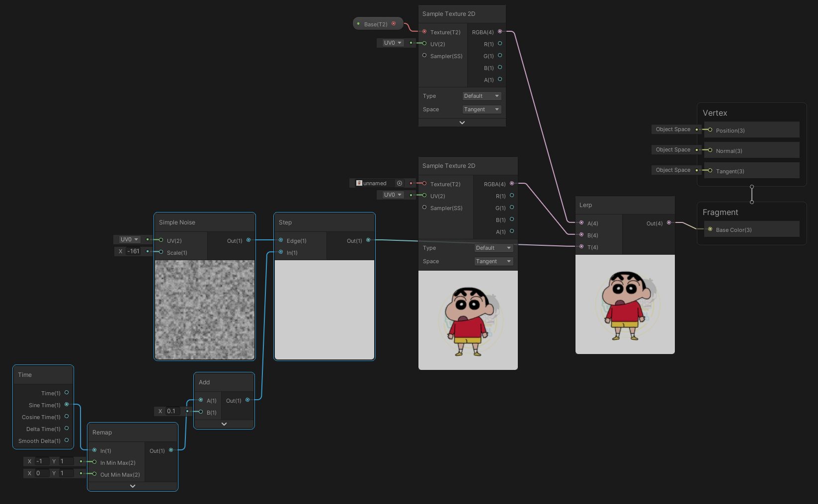
Task: Select the Simple Noise node title
Action: [177, 222]
